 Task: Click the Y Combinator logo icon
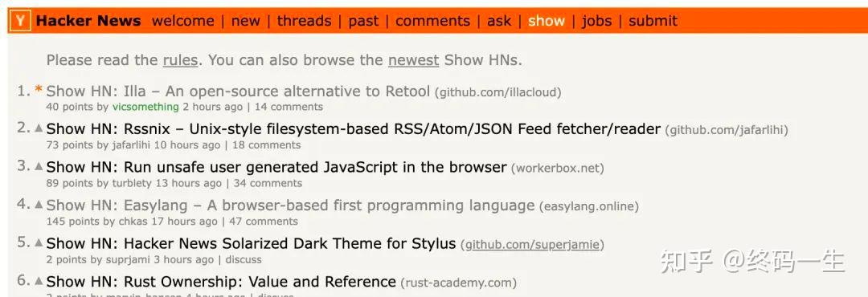pos(20,21)
